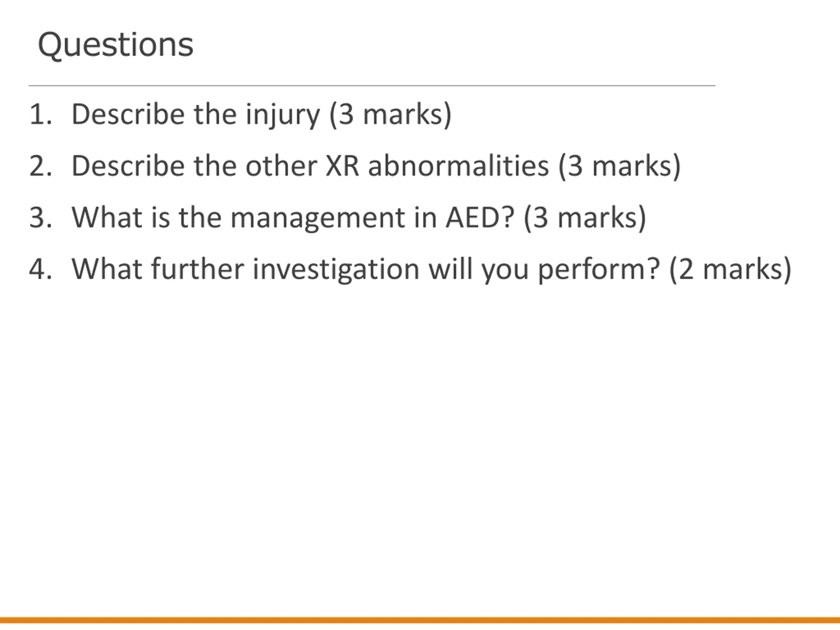Click the thin divider line under title
Screen dimensions: 840x630
pos(372,86)
